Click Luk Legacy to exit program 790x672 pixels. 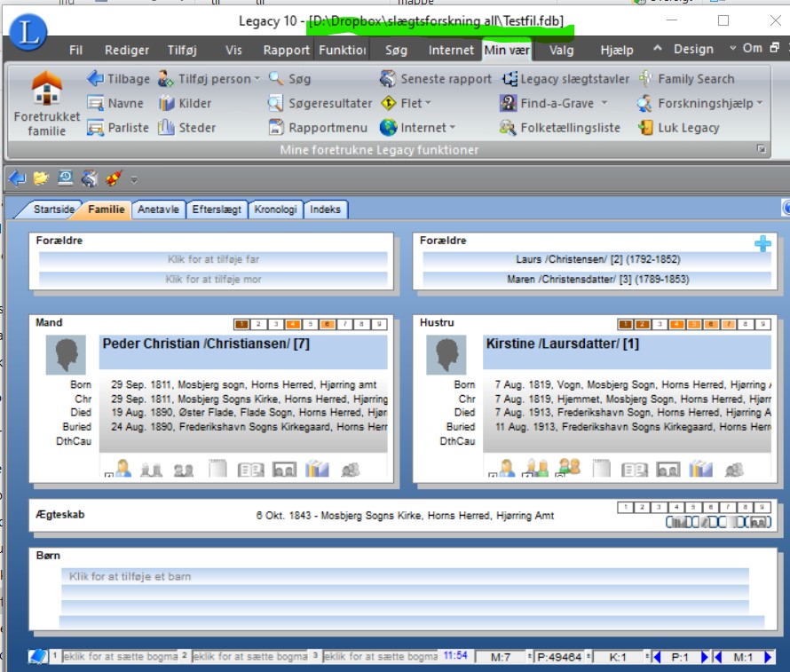point(678,128)
